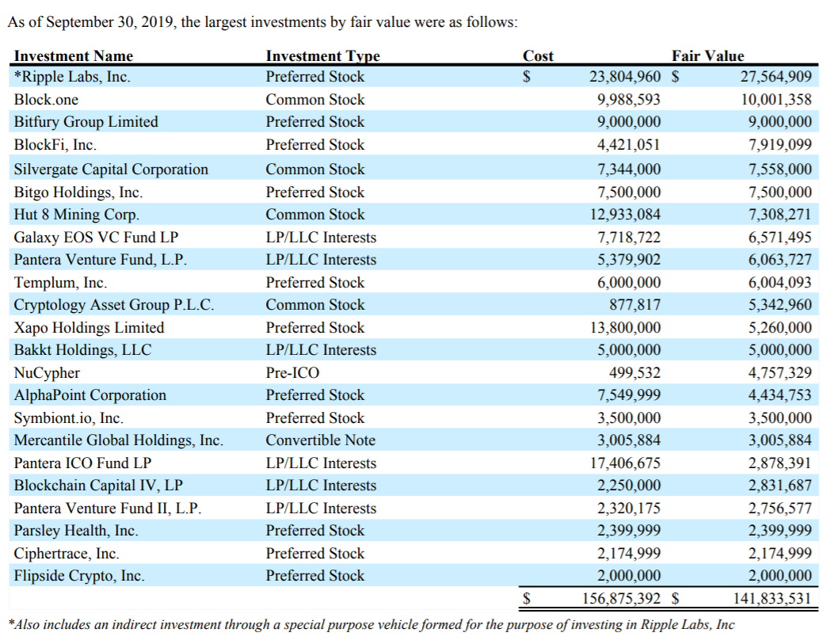823x644 pixels.
Task: Click Xapo fair value 5,260,000
Action: click(780, 327)
